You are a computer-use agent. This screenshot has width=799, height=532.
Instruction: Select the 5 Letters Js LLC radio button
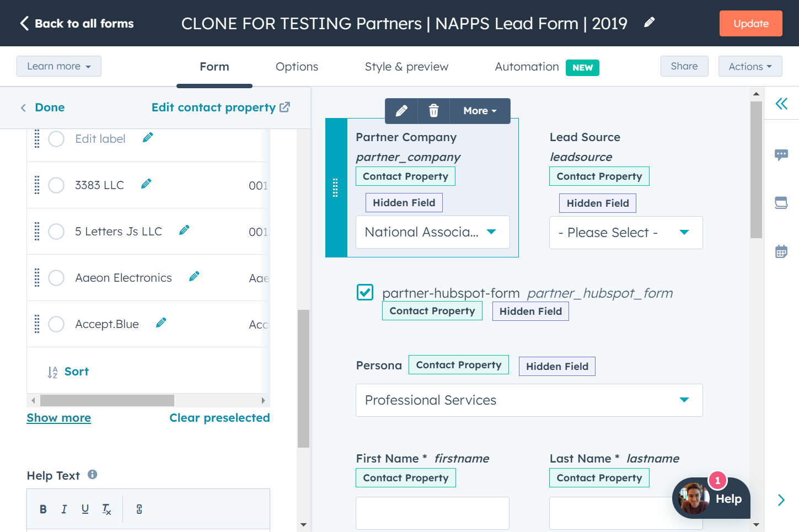point(56,232)
